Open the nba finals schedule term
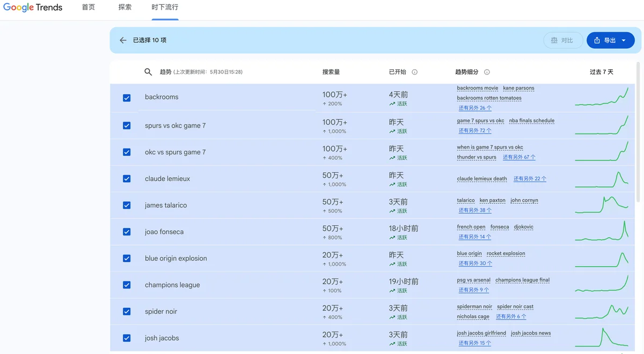This screenshot has width=644, height=354. (x=532, y=121)
